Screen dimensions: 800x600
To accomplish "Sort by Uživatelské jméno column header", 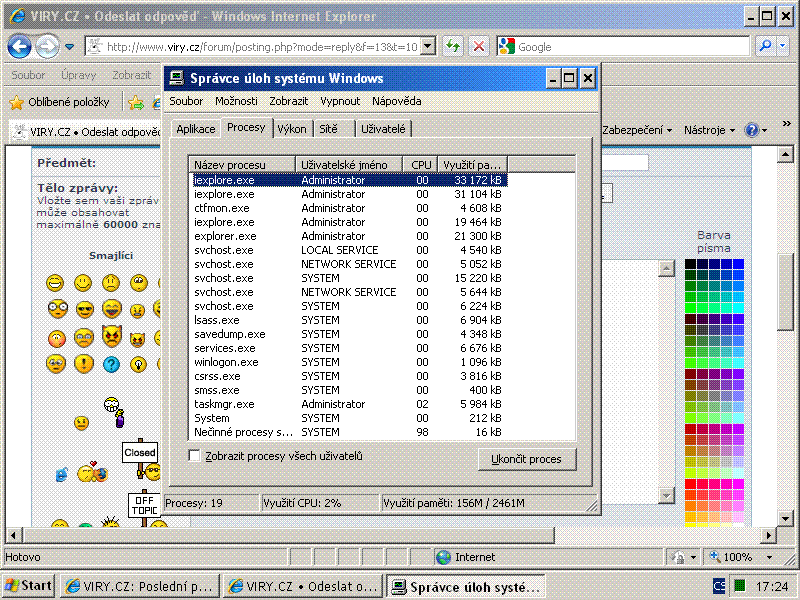I will click(349, 165).
